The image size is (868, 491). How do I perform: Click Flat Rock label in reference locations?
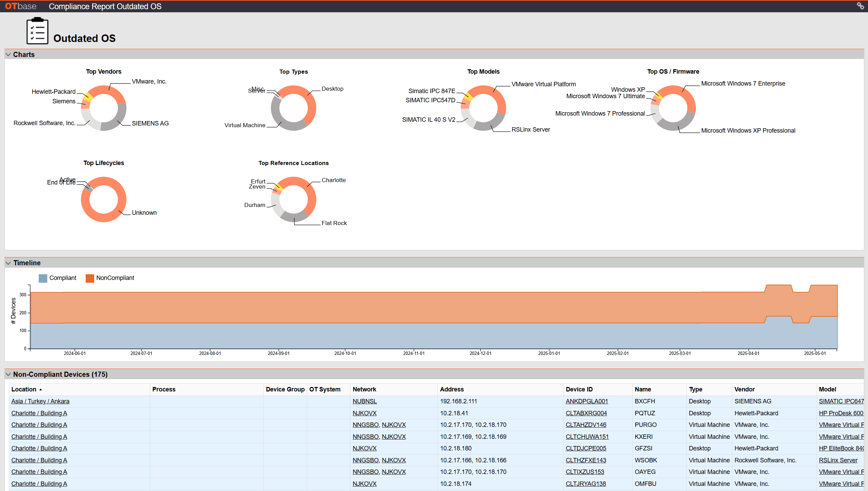click(334, 223)
